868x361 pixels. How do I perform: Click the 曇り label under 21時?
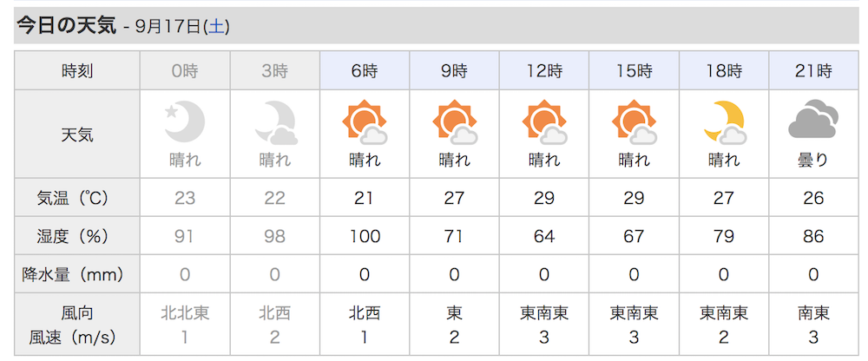(813, 160)
